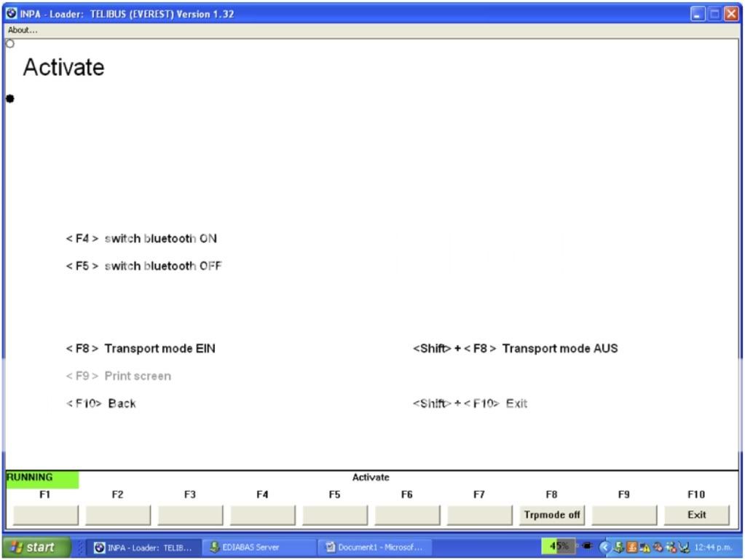Click the rightmost system tray icon beside clock
This screenshot has height=560, width=745.
[x=684, y=548]
